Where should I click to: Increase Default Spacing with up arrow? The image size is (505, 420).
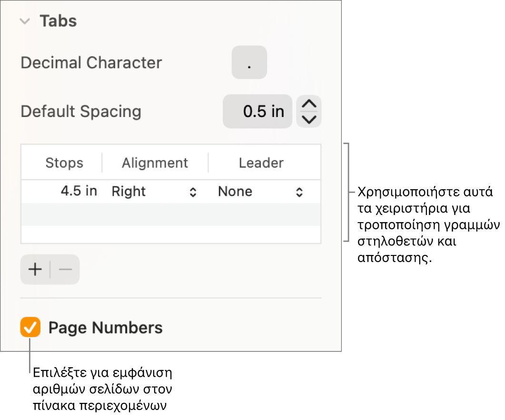309,104
